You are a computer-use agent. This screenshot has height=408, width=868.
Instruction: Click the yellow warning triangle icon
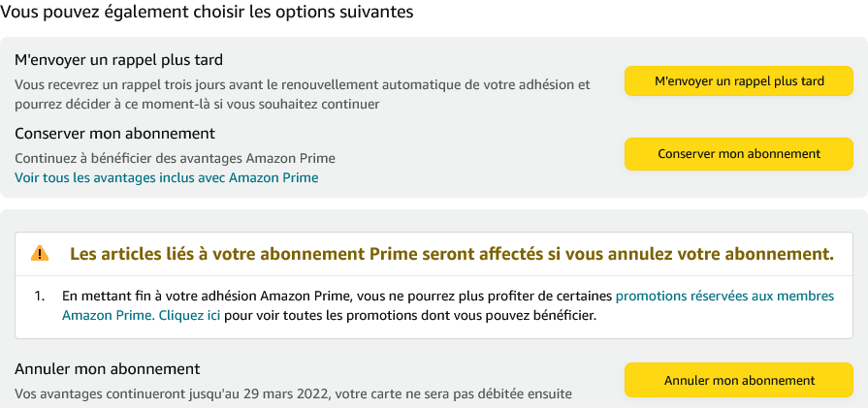click(x=40, y=254)
